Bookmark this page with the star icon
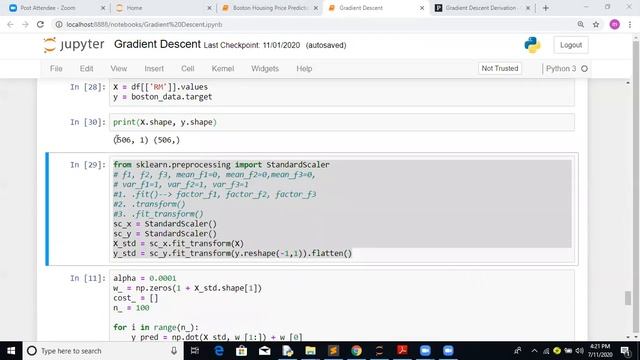 click(596, 24)
